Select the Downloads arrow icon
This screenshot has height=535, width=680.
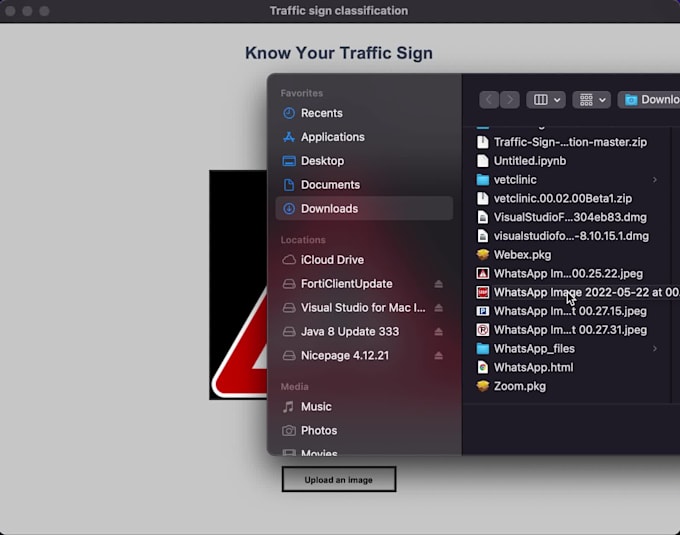[x=289, y=209]
